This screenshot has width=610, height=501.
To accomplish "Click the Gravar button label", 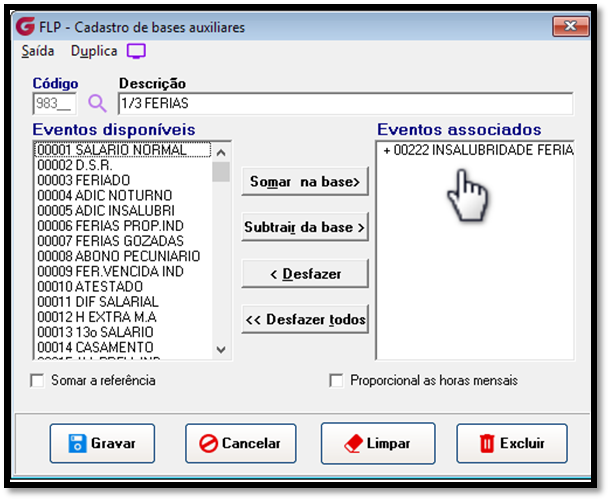I will (113, 443).
